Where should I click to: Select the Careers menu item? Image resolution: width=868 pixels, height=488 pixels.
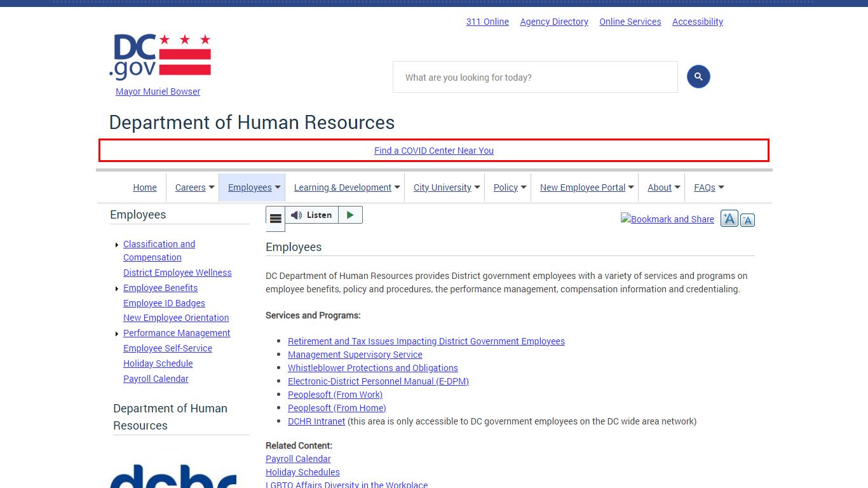coord(190,187)
